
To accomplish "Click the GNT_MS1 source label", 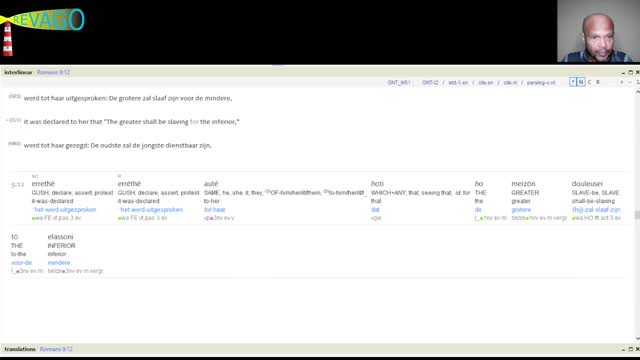I will pyautogui.click(x=398, y=82).
